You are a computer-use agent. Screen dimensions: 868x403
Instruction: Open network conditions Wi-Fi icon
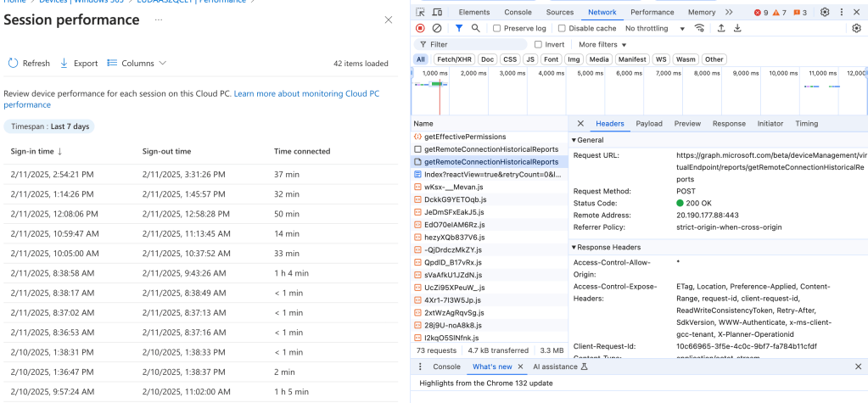click(700, 28)
